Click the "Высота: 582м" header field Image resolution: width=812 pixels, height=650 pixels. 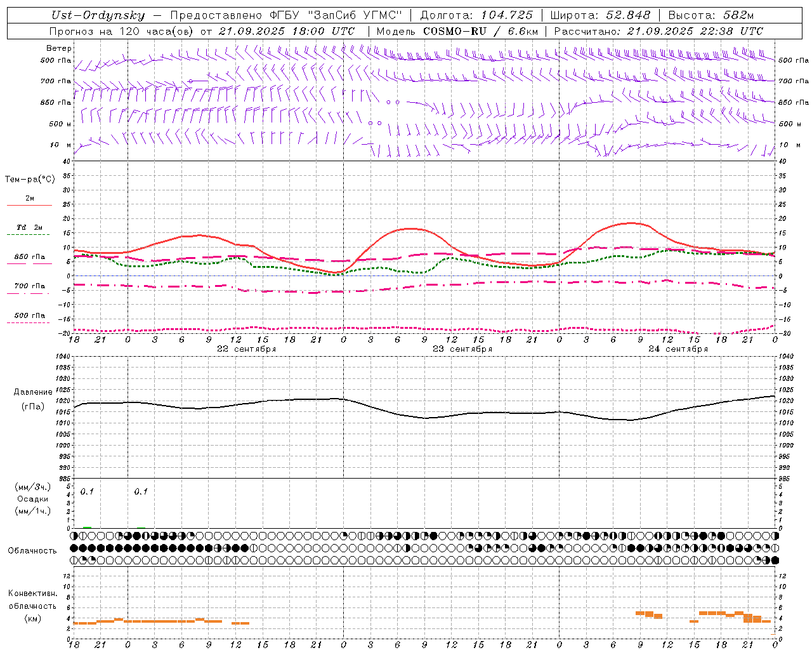point(711,15)
